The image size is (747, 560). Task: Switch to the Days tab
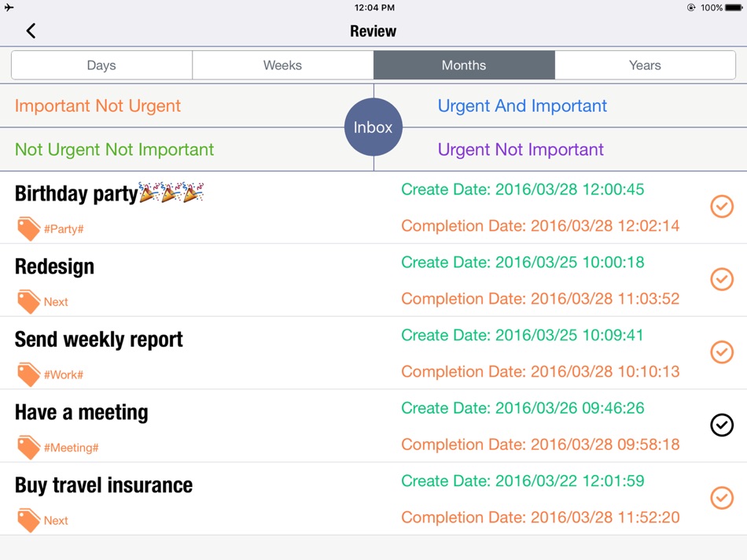(x=101, y=65)
